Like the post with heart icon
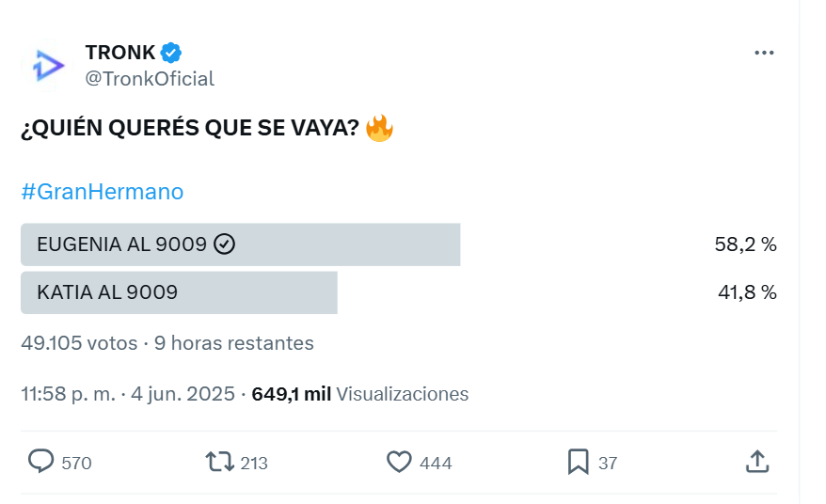Image resolution: width=826 pixels, height=504 pixels. point(399,462)
